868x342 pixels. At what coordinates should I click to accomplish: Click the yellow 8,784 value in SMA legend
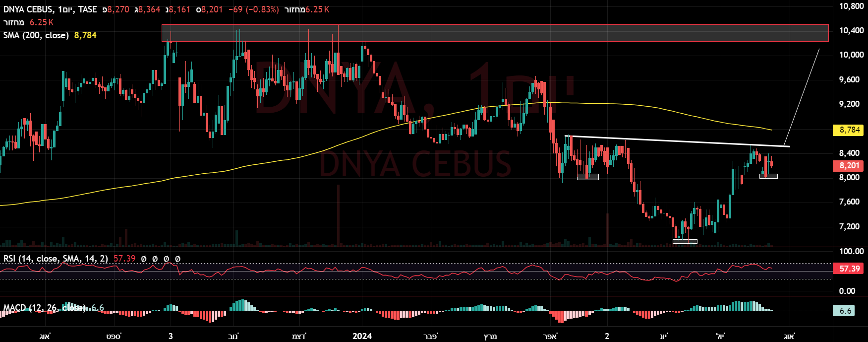[x=85, y=35]
